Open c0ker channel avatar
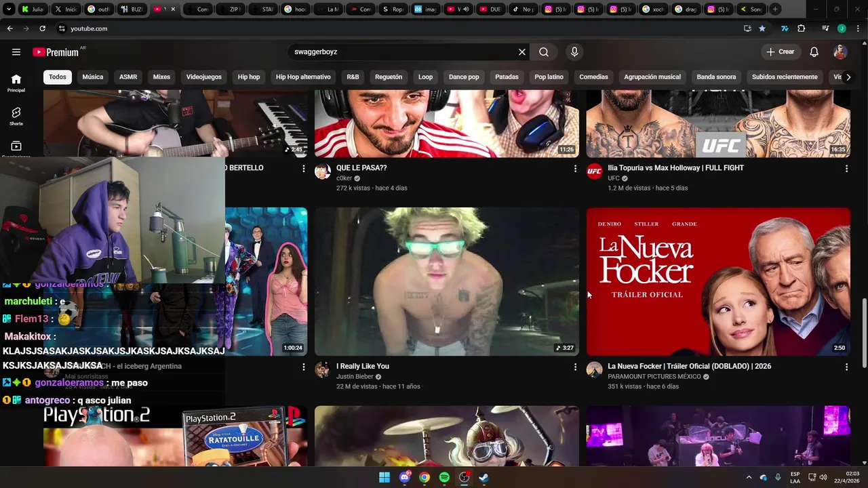This screenshot has width=868, height=488. (x=323, y=171)
